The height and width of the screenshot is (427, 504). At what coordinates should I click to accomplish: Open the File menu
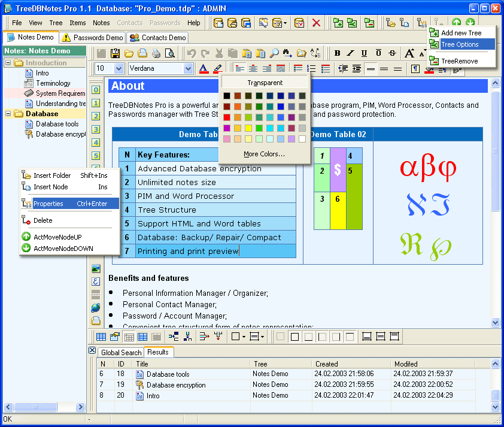tap(17, 23)
